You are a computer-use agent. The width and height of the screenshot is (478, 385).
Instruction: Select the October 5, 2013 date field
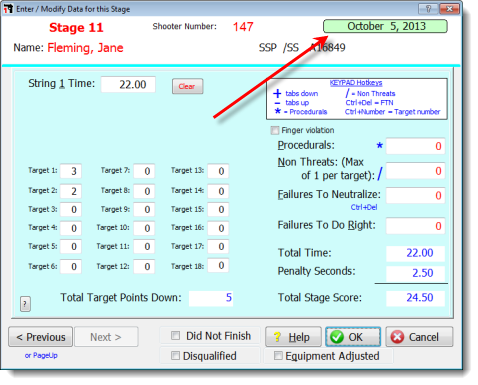click(x=385, y=26)
